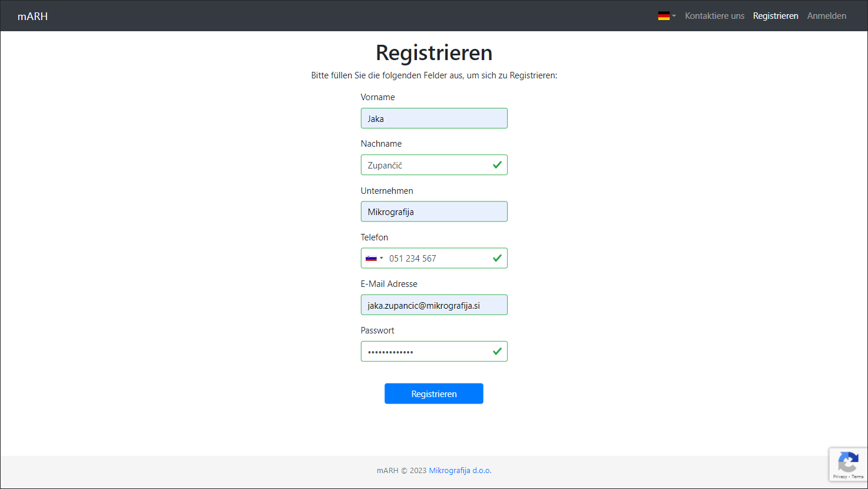The width and height of the screenshot is (868, 489).
Task: Click the green checkmark in Passwort field
Action: 497,351
